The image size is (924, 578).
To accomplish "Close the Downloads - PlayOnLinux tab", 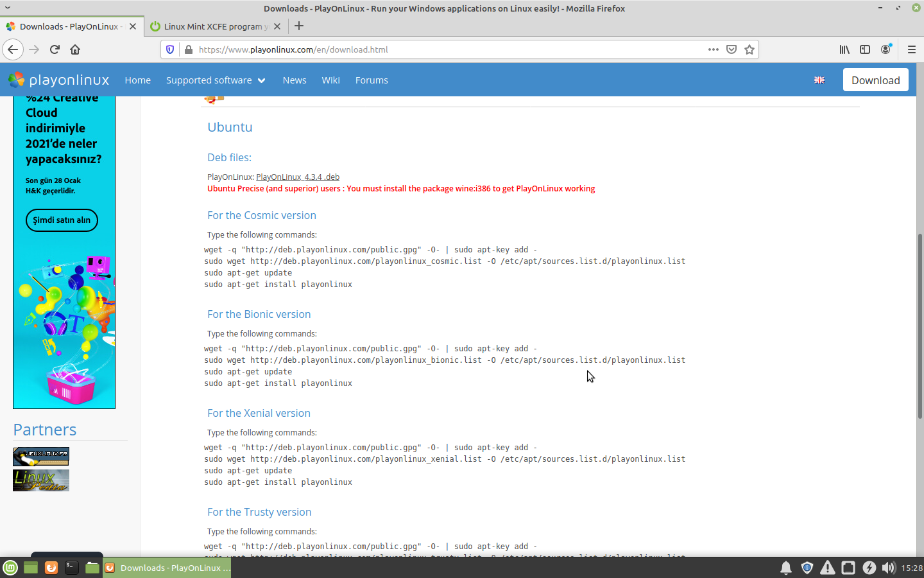I will (133, 26).
